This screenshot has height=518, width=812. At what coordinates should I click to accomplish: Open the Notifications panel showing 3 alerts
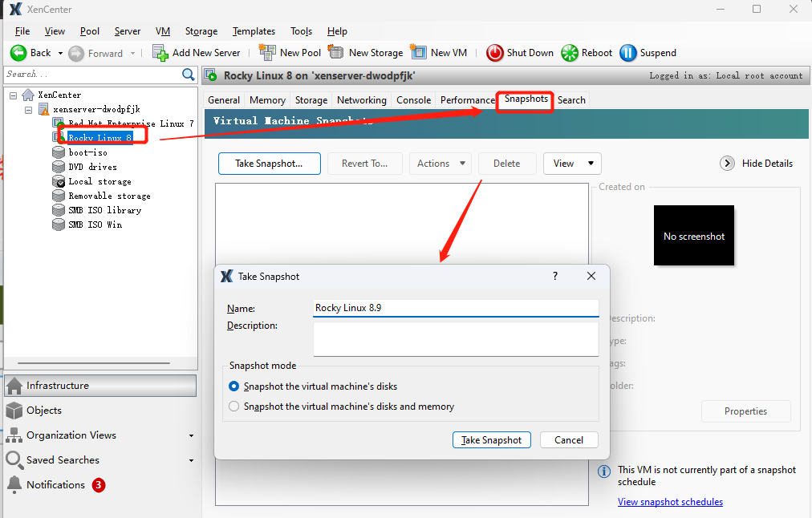click(56, 484)
